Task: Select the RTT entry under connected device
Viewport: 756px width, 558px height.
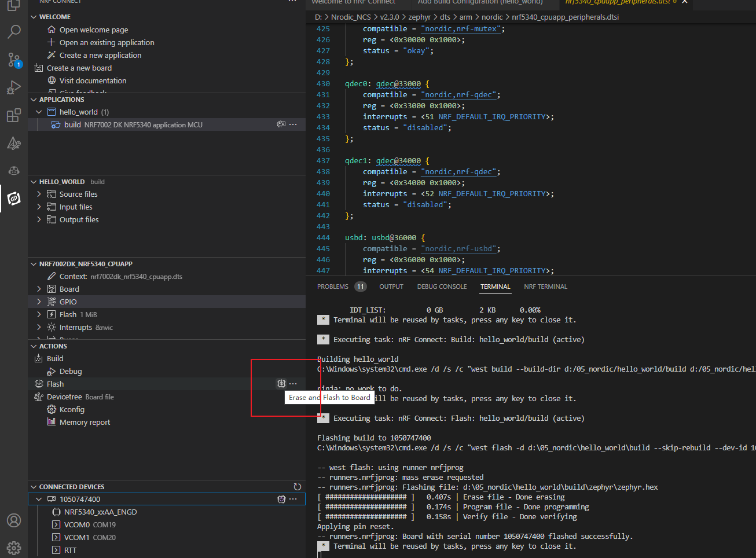Action: coord(70,550)
